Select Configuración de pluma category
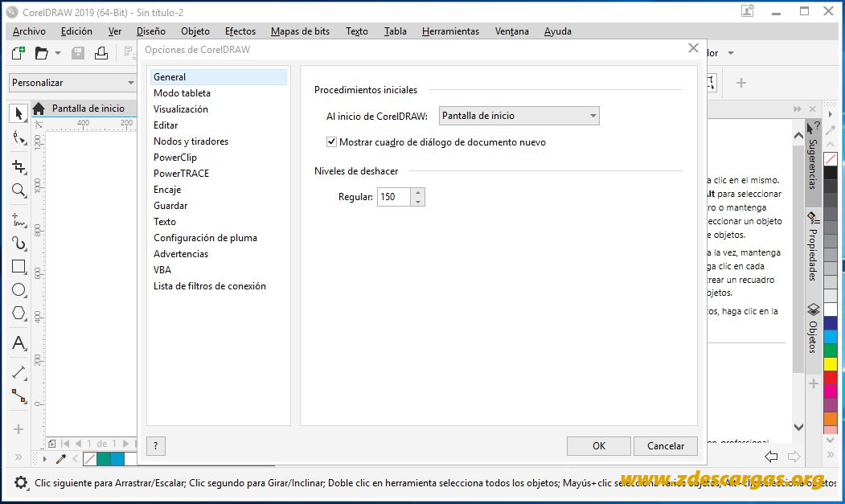Image resolution: width=845 pixels, height=504 pixels. (x=205, y=238)
